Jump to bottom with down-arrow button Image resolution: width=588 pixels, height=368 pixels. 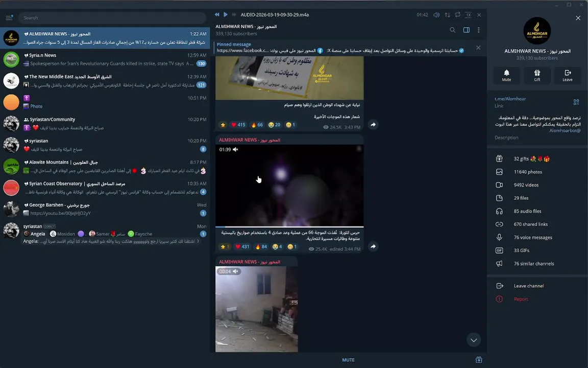pos(474,340)
